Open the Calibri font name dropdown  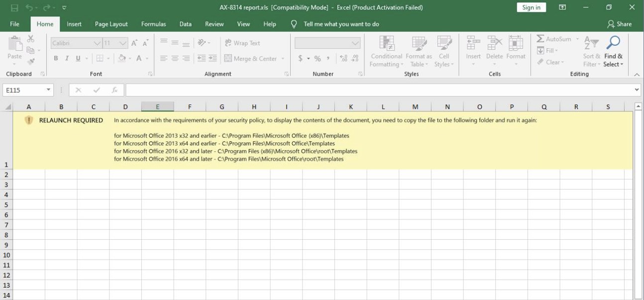[x=98, y=43]
